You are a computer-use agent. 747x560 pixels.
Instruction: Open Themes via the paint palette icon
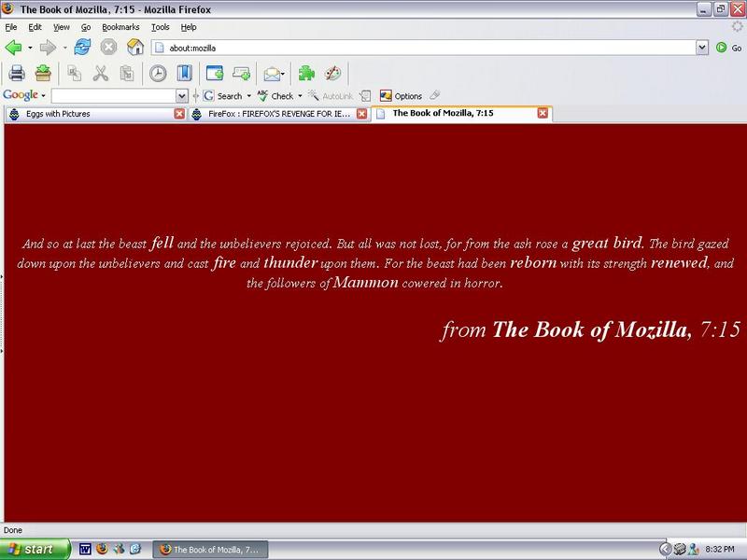(332, 73)
